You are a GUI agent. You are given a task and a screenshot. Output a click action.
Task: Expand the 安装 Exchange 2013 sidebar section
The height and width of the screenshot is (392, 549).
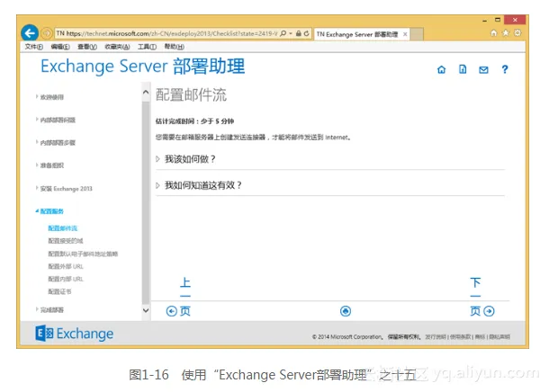[x=64, y=189]
